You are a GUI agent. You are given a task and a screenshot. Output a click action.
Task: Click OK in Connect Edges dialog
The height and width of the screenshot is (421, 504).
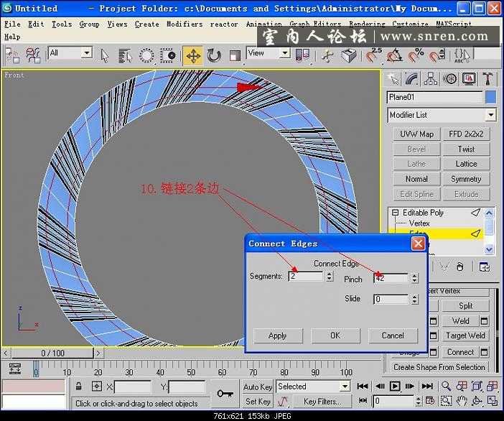pyautogui.click(x=335, y=336)
